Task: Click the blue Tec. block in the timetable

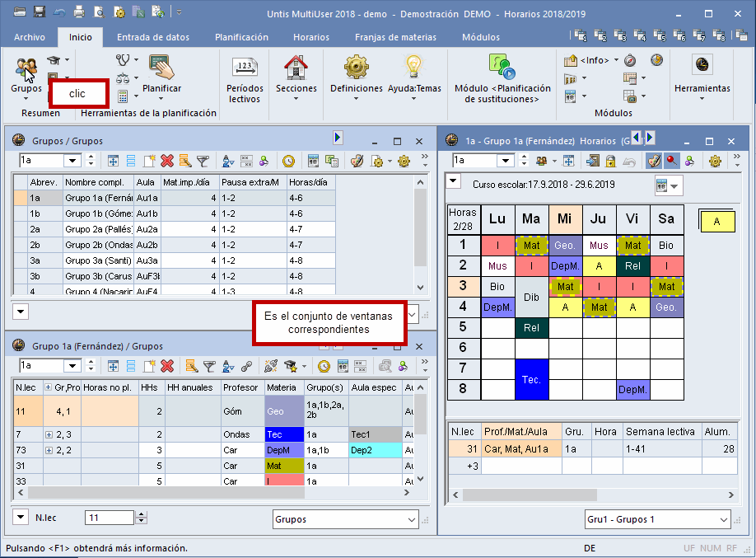Action: 530,380
